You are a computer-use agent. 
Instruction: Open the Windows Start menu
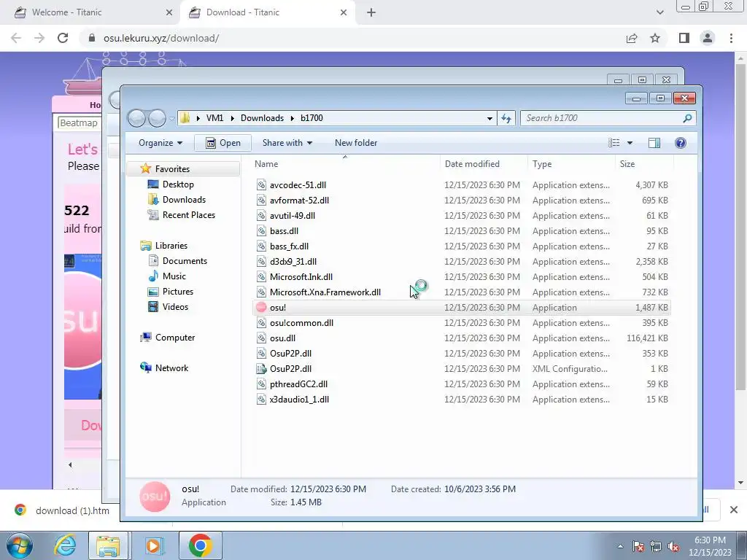(x=19, y=545)
